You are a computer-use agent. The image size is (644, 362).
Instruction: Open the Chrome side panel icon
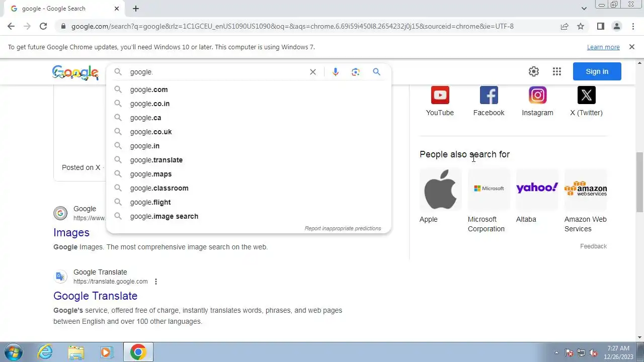point(601,26)
